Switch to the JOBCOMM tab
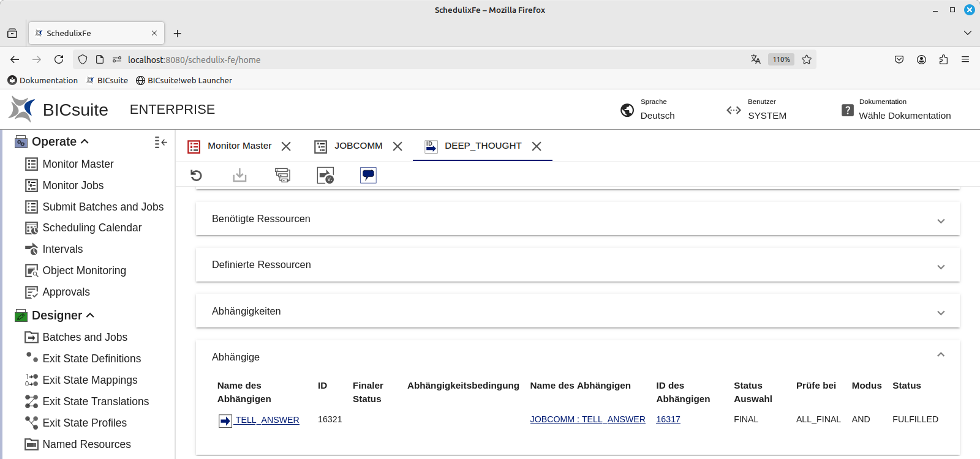This screenshot has height=459, width=980. [x=358, y=146]
